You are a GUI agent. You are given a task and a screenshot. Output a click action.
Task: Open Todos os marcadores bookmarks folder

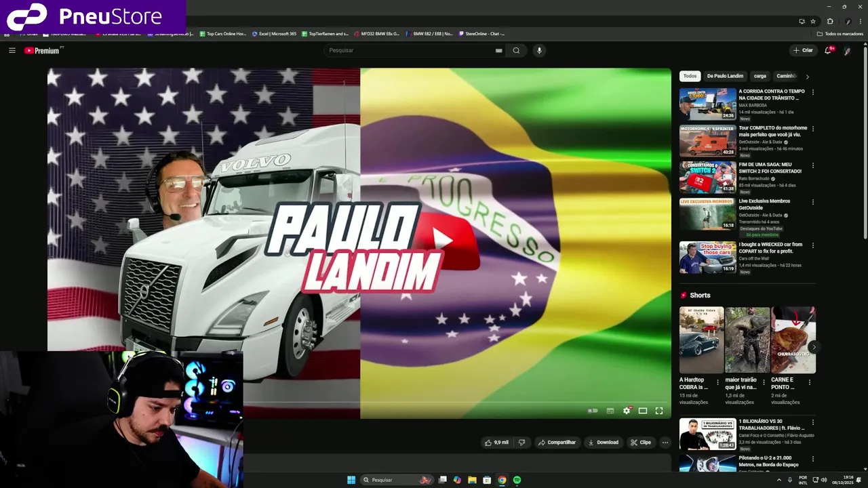(x=840, y=33)
